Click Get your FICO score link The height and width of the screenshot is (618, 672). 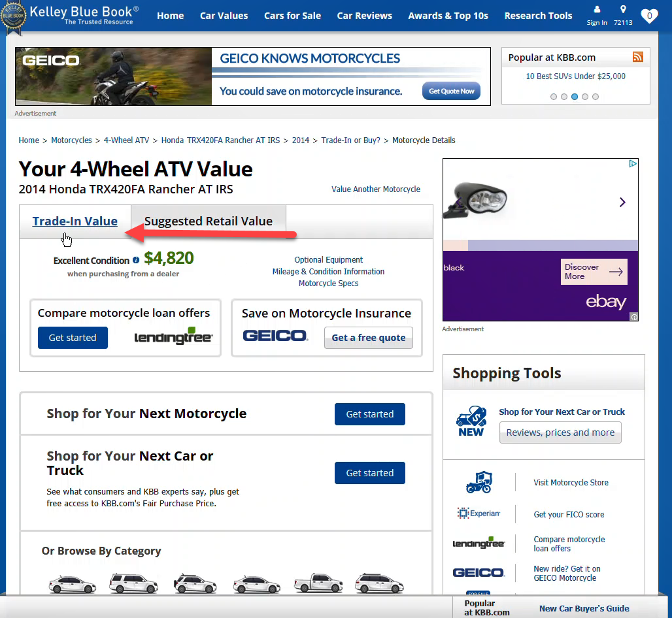pos(569,515)
